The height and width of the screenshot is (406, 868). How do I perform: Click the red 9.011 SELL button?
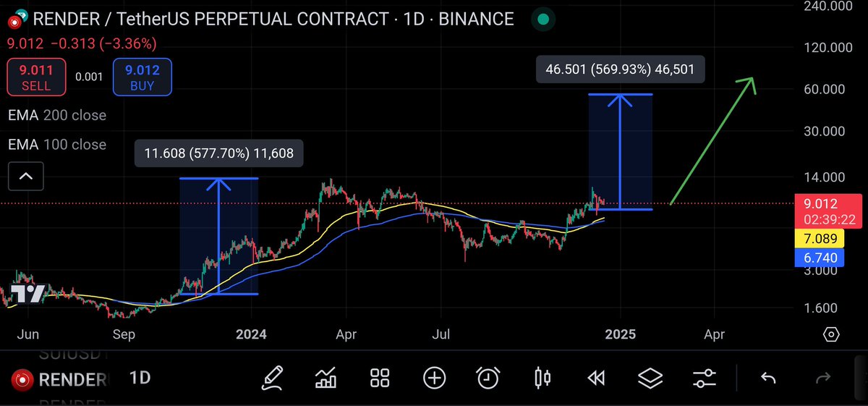[x=35, y=77]
